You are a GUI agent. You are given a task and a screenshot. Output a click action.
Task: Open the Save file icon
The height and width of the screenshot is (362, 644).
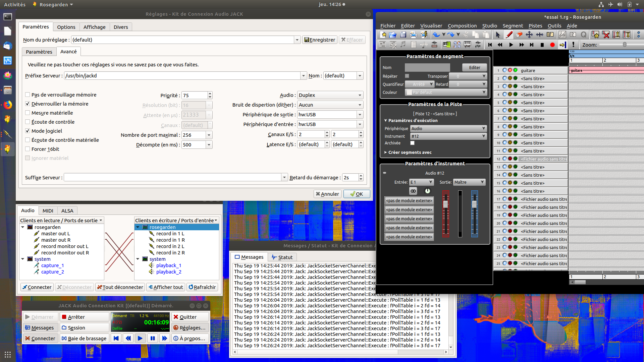403,35
